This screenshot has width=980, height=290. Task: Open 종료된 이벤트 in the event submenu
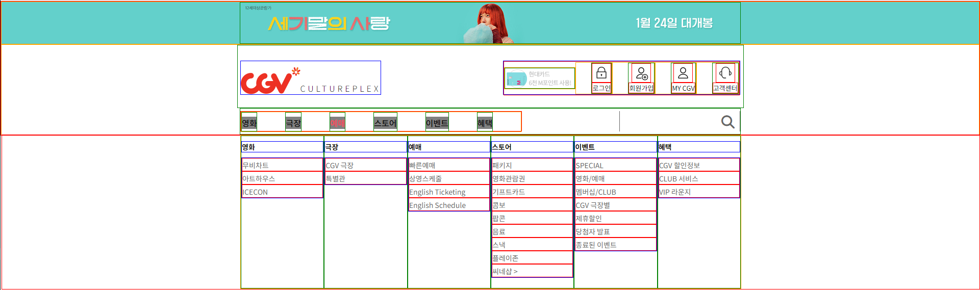tap(616, 245)
